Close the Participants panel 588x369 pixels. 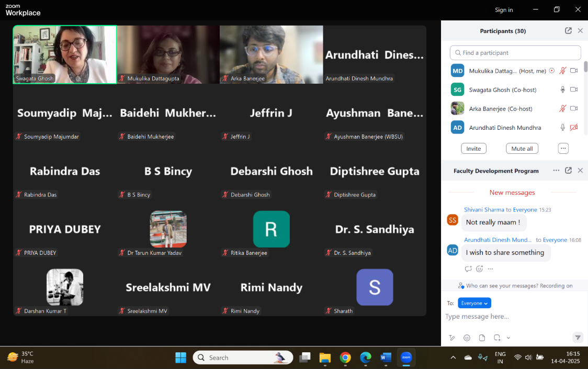tap(580, 31)
